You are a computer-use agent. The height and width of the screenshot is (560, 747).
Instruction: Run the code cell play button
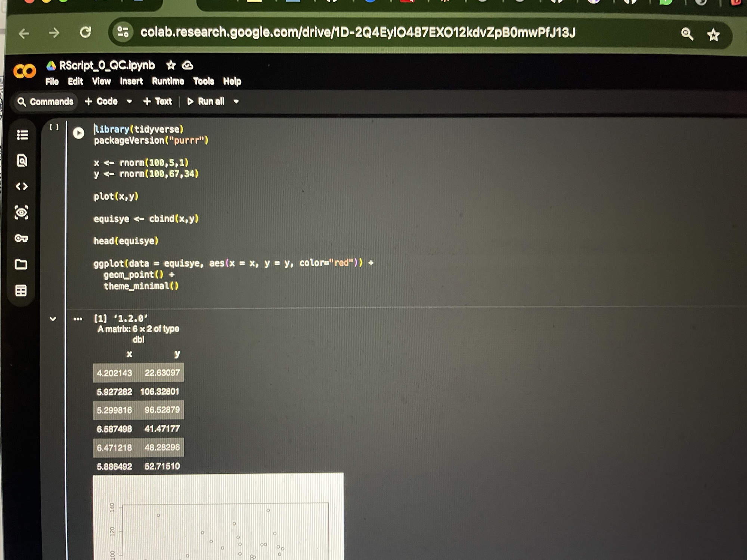click(78, 133)
